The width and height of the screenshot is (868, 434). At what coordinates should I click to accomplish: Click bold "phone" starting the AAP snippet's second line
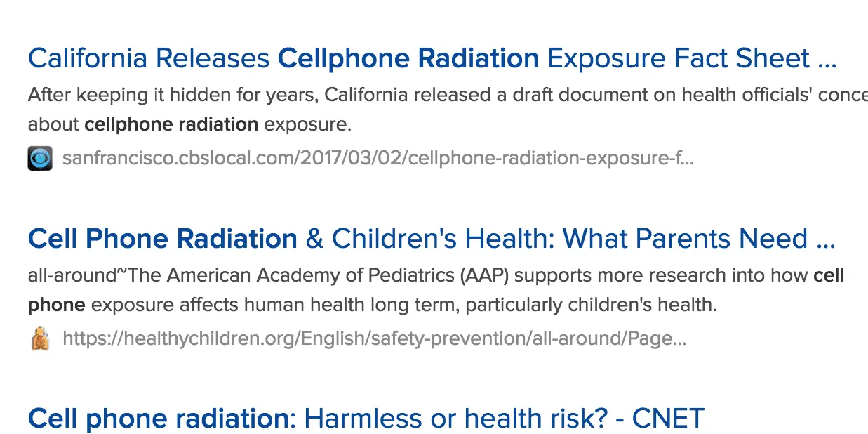(56, 305)
